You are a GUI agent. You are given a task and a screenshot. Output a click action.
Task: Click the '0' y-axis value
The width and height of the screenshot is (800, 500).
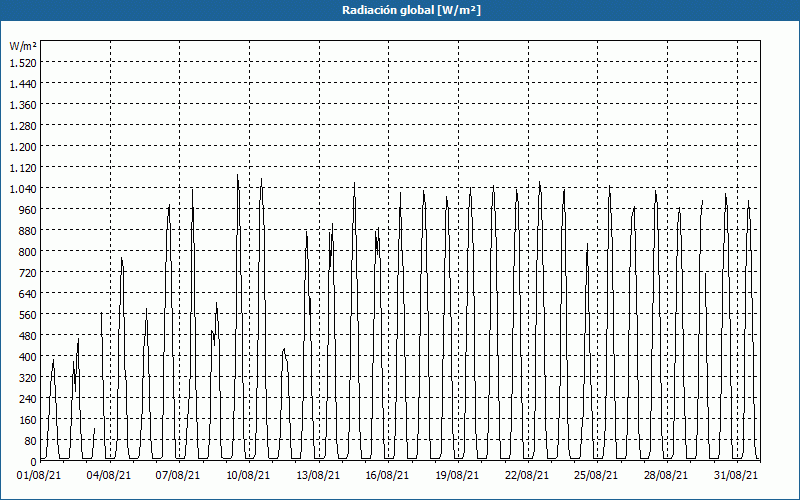point(34,462)
